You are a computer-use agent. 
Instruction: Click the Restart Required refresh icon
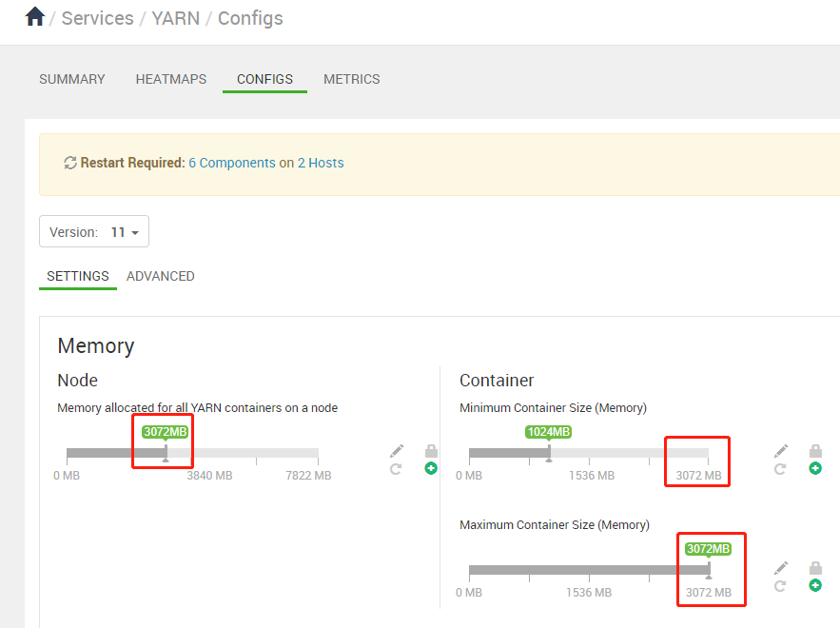(x=70, y=163)
